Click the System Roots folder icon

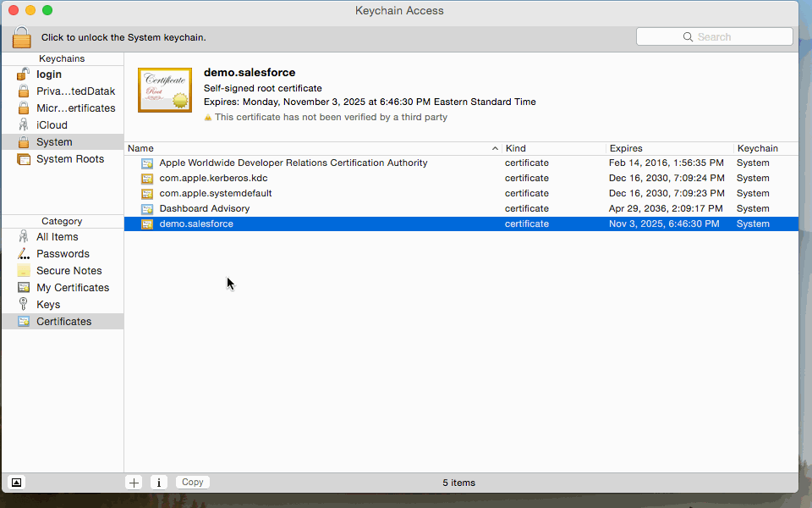pos(24,159)
